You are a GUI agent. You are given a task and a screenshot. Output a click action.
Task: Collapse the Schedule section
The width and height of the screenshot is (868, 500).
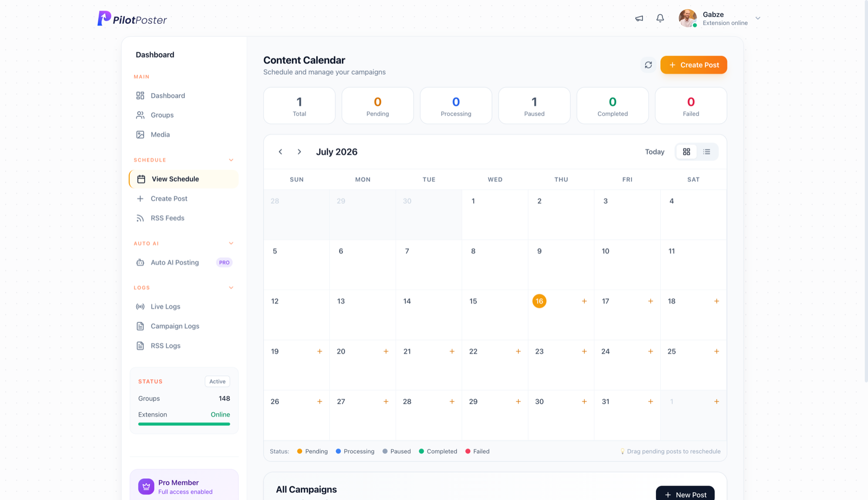[x=231, y=160]
